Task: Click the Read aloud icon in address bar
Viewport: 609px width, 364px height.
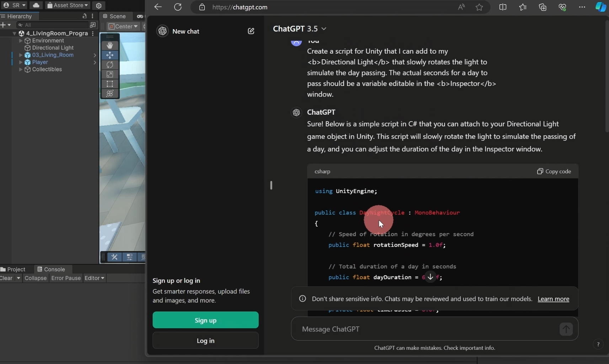Action: [x=461, y=7]
